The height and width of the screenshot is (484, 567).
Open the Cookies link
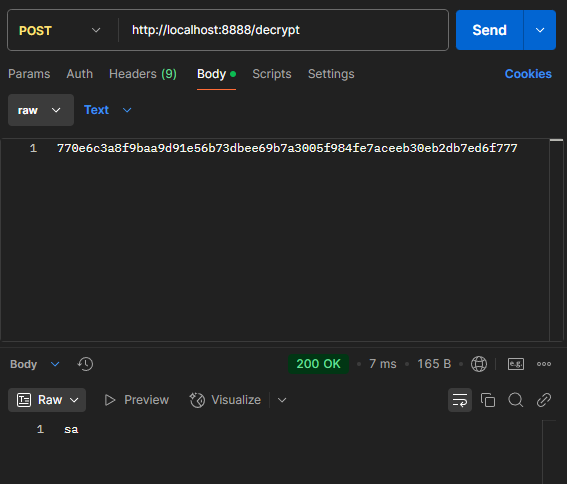[x=528, y=74]
